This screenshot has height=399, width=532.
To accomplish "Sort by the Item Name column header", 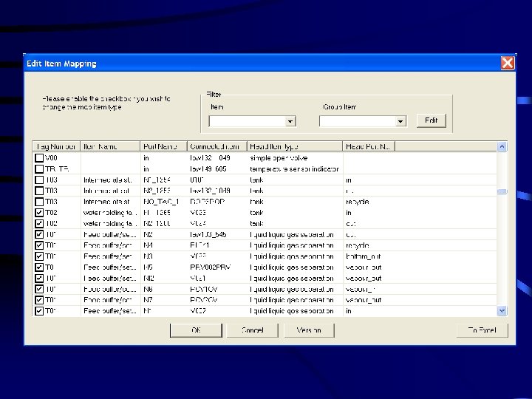I will click(110, 146).
